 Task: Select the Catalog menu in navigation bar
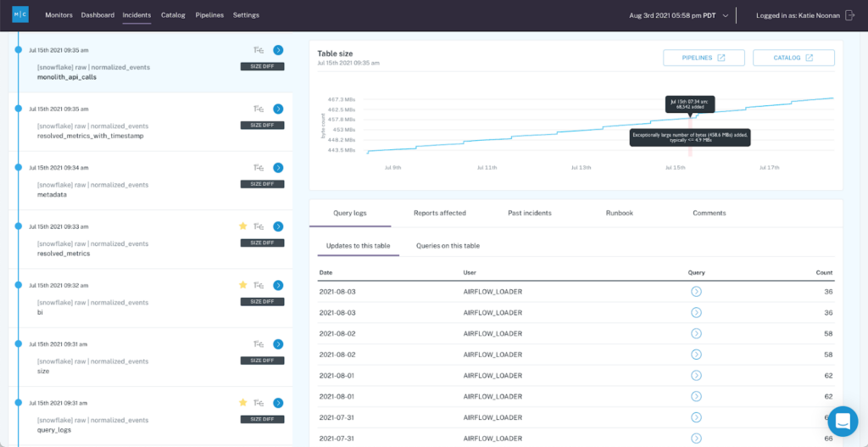click(173, 15)
